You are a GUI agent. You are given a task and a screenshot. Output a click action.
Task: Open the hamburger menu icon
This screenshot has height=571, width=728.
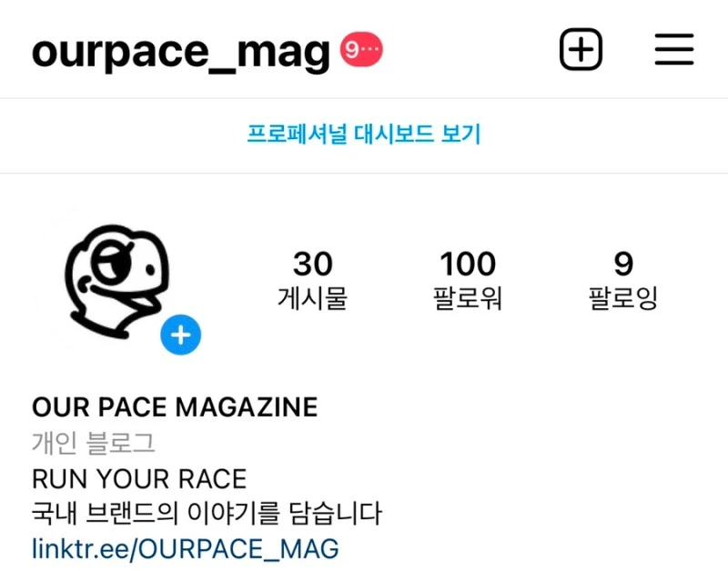674,49
